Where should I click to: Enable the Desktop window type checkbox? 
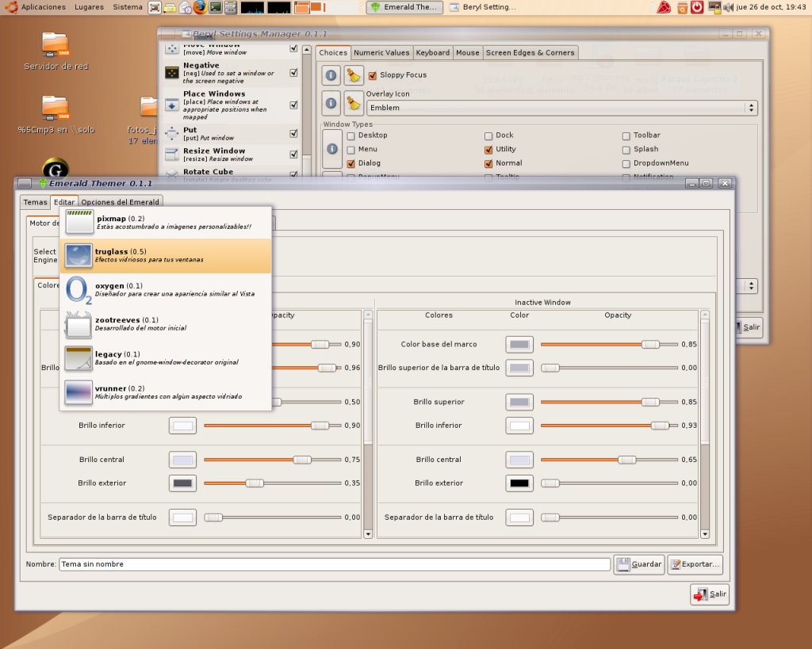(351, 136)
